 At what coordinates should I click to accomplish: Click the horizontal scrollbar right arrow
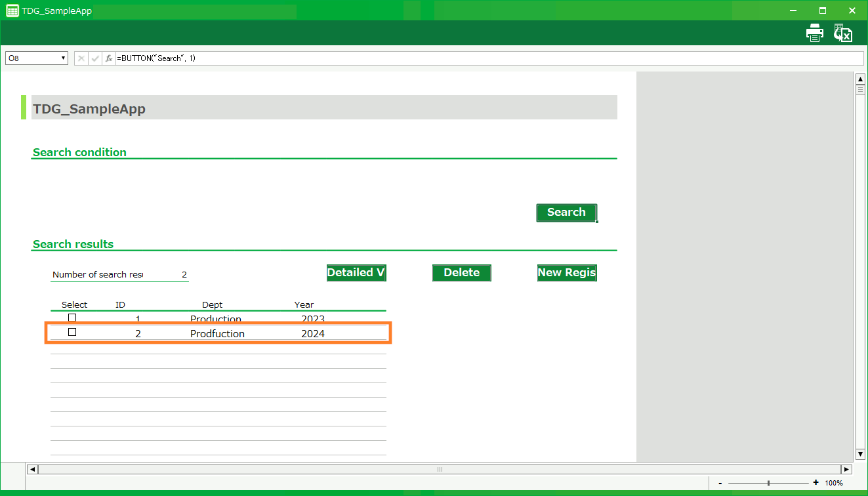[846, 469]
